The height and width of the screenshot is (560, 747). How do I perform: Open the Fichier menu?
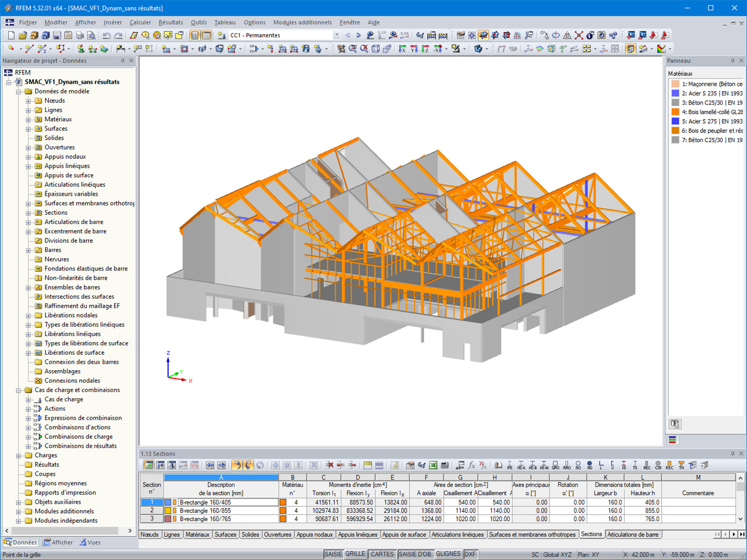coord(28,22)
